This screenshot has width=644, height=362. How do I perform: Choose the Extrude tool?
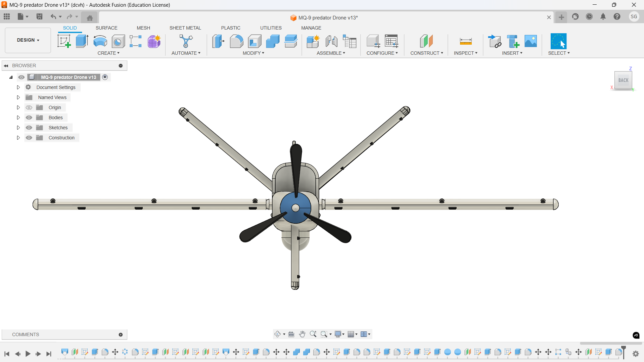point(82,41)
